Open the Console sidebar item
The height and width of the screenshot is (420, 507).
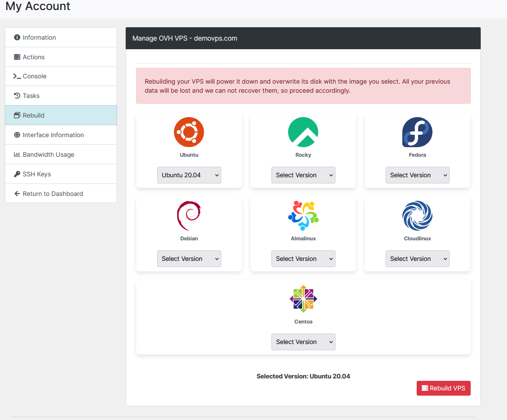coord(61,76)
